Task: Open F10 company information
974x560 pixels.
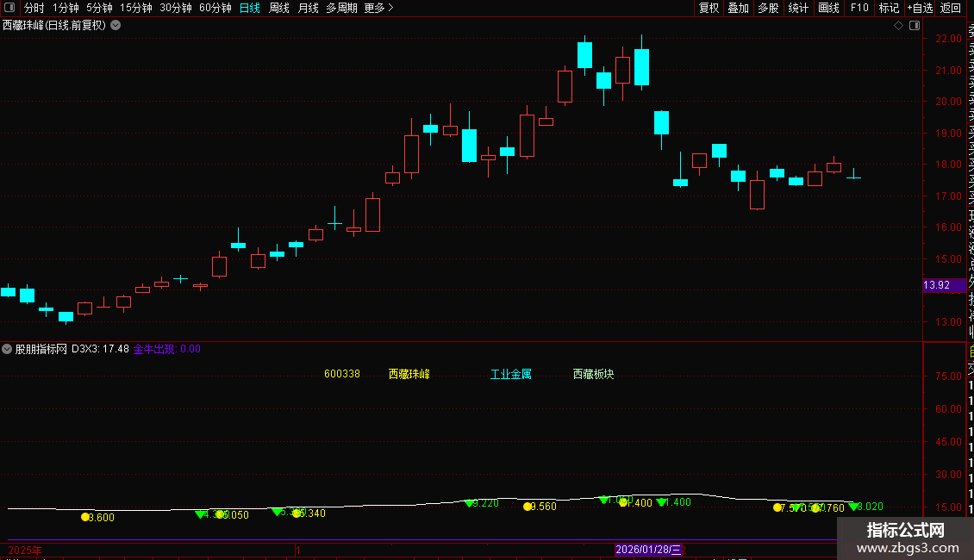Action: coord(859,8)
